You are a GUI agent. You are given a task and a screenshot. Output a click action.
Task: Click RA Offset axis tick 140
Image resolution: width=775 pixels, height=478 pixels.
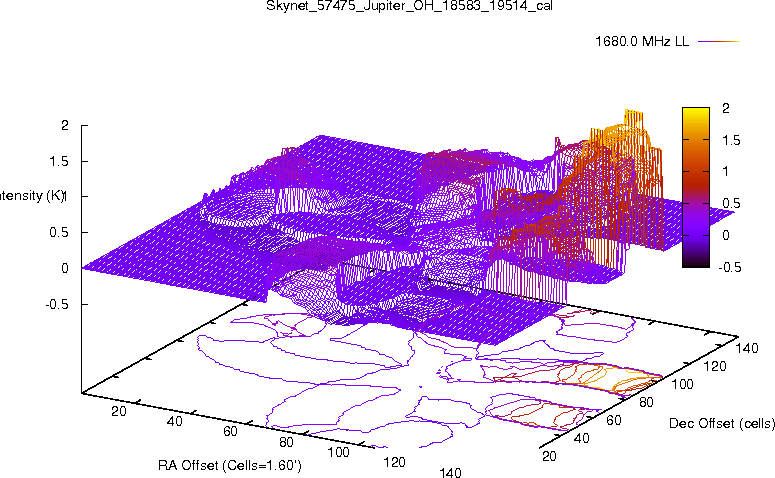(x=450, y=473)
